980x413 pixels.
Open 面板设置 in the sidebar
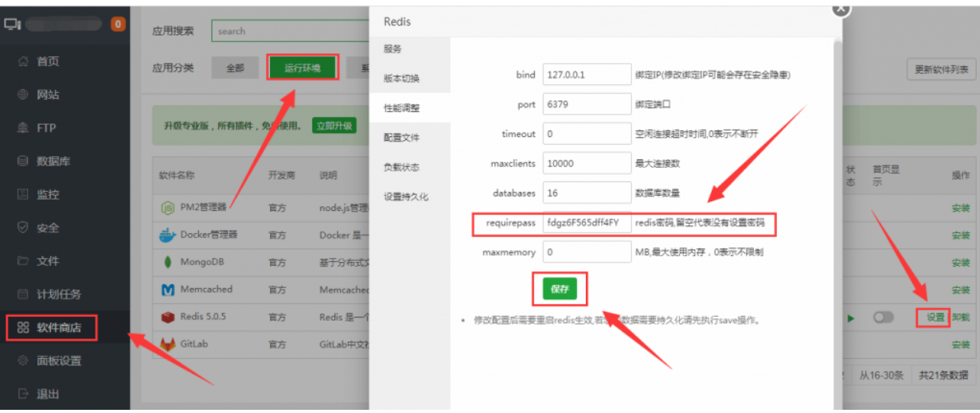pos(59,360)
